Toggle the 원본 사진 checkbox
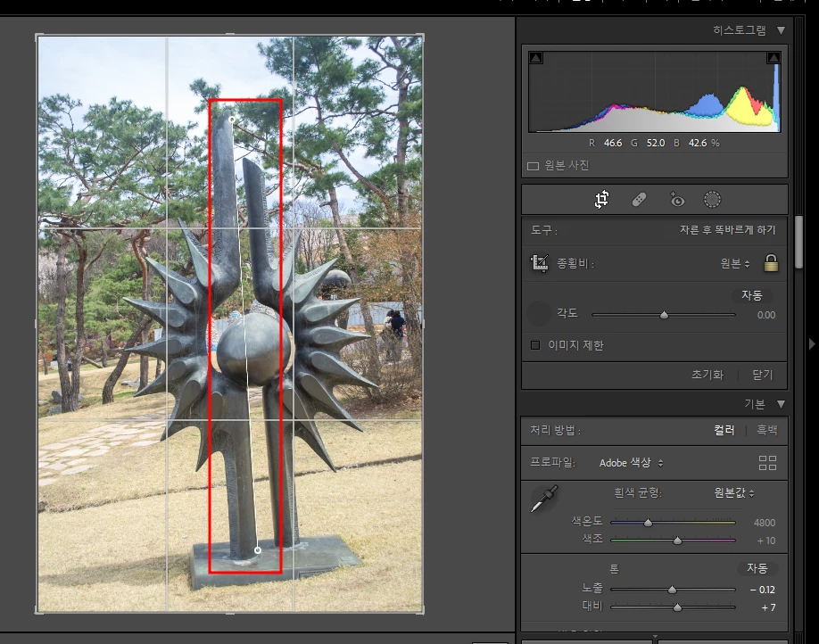 pos(533,166)
